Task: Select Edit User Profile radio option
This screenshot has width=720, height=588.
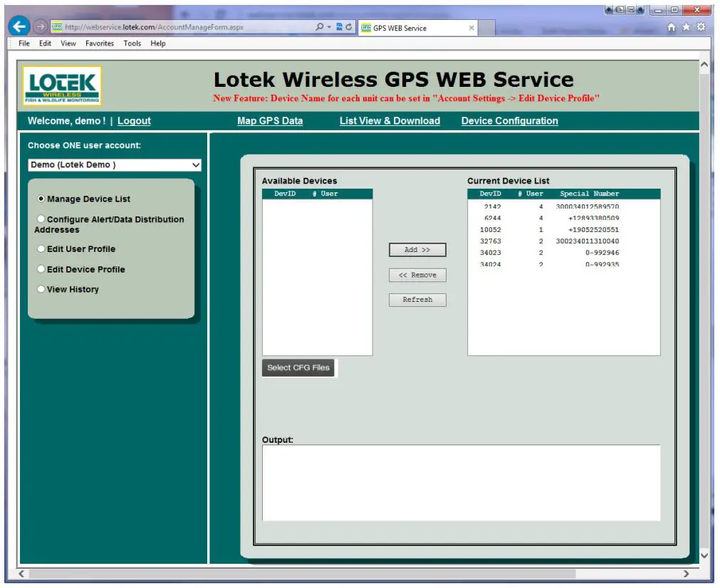Action: pos(41,248)
